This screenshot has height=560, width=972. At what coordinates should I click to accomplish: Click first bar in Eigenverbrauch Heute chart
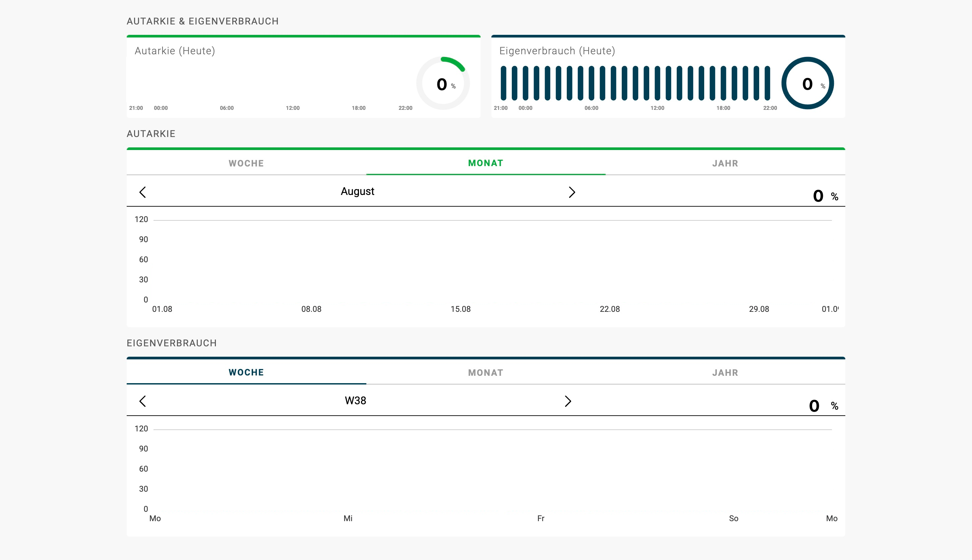pyautogui.click(x=503, y=83)
